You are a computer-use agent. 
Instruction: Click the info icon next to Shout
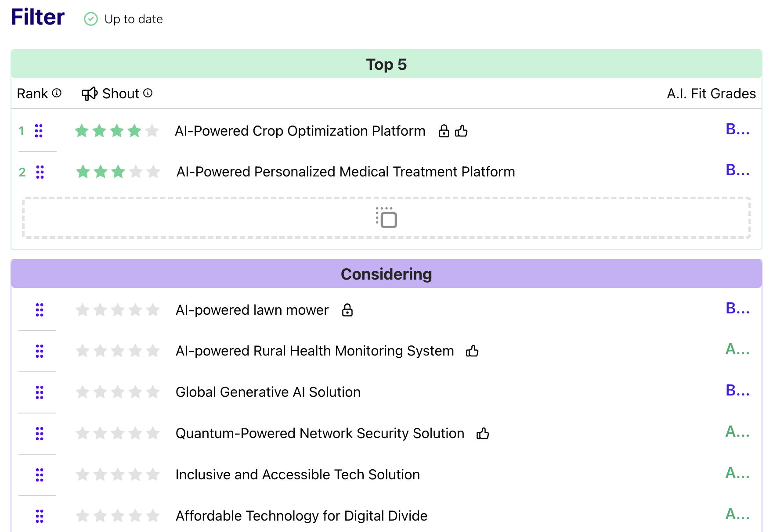pos(148,93)
